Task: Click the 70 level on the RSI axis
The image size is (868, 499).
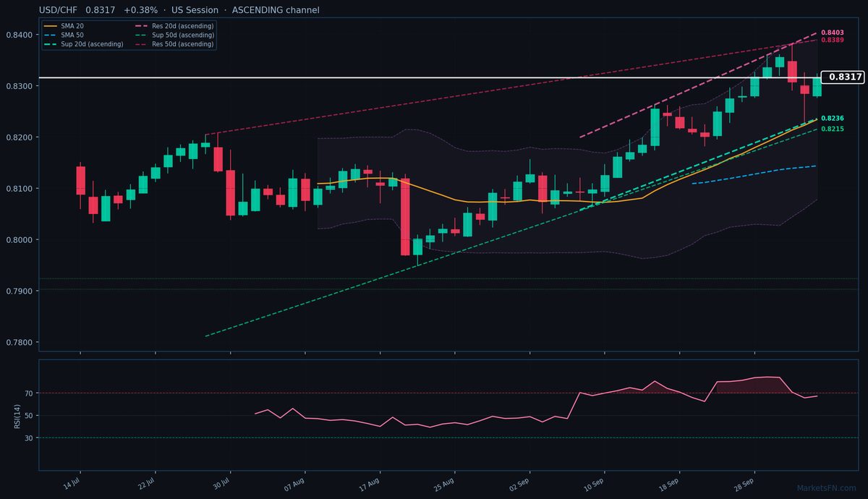Action: point(29,393)
